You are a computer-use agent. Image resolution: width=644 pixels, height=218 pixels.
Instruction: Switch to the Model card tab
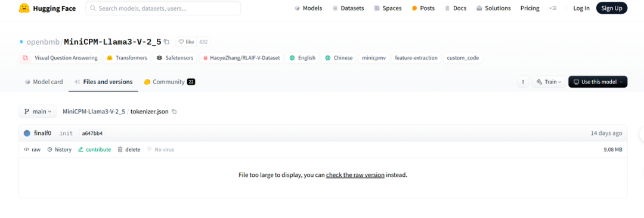click(x=44, y=82)
